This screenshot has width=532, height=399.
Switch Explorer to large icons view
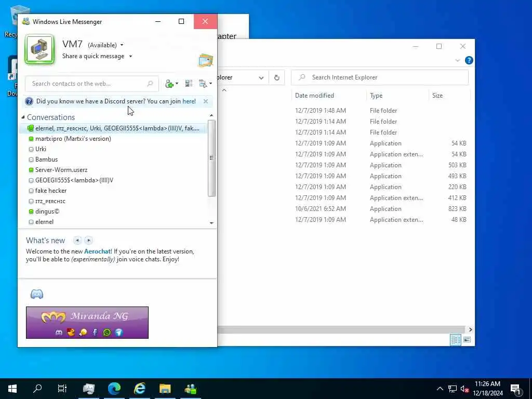pyautogui.click(x=467, y=340)
